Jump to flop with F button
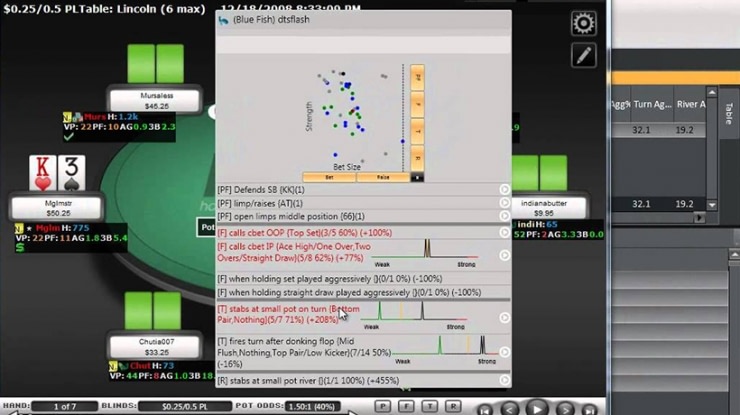Image resolution: width=740 pixels, height=415 pixels. pyautogui.click(x=406, y=407)
